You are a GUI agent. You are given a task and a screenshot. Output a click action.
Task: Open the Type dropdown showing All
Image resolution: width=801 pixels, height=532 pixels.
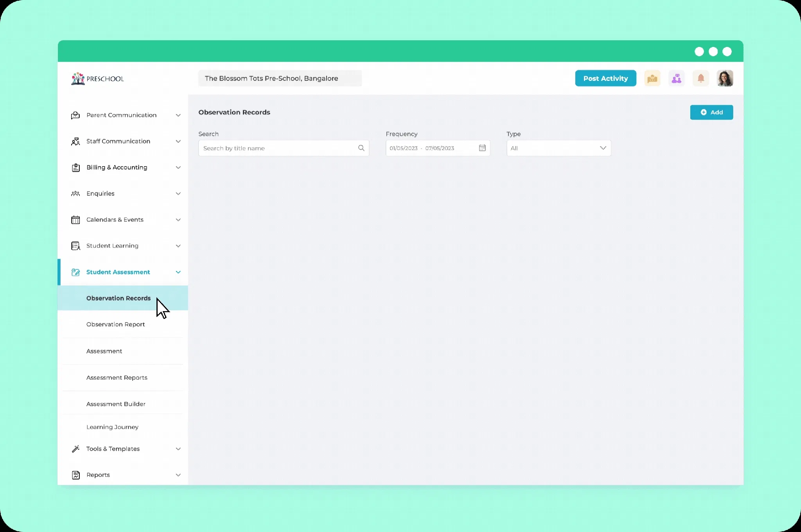(x=558, y=148)
